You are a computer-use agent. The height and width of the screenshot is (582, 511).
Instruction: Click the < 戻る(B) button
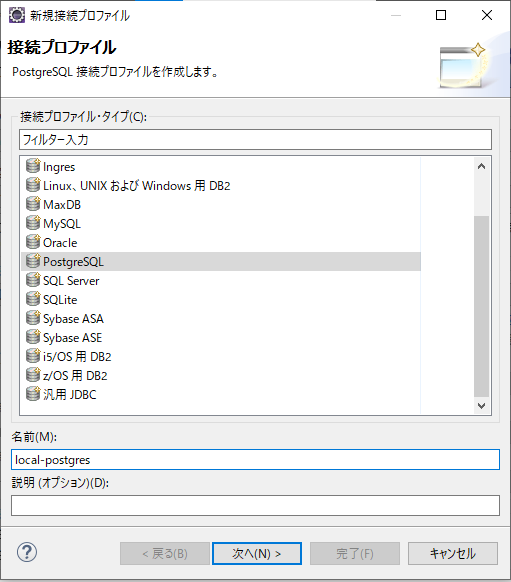[165, 553]
